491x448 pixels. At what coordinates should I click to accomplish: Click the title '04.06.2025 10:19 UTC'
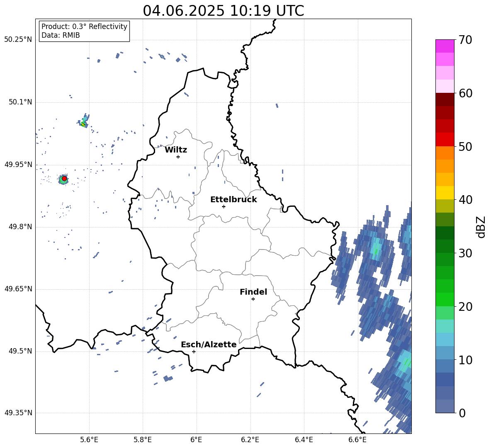click(x=223, y=11)
